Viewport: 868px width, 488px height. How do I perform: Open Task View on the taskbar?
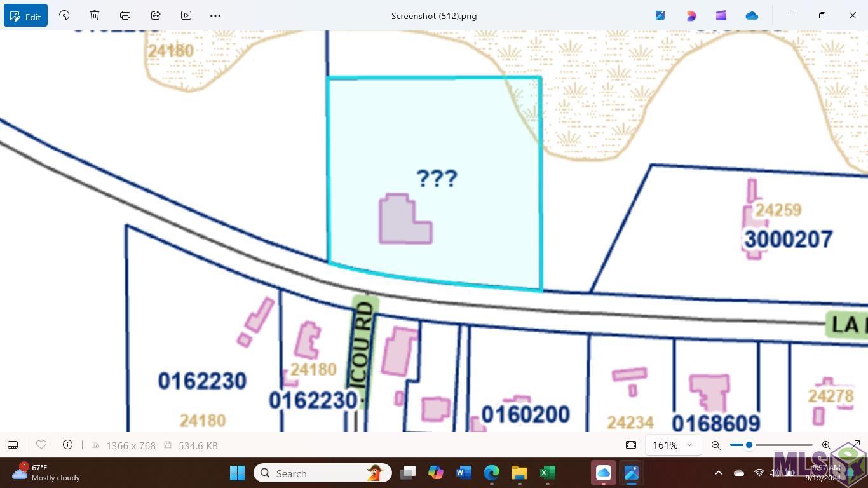pos(408,473)
